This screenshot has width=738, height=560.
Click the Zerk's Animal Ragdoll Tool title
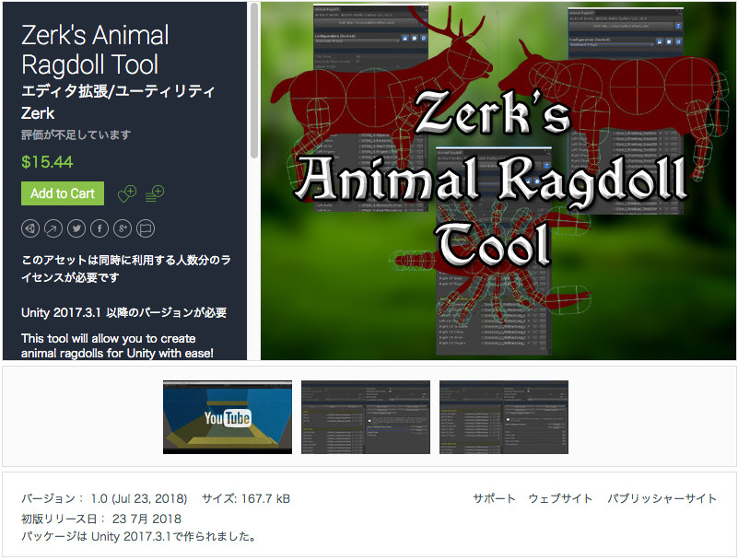(95, 50)
